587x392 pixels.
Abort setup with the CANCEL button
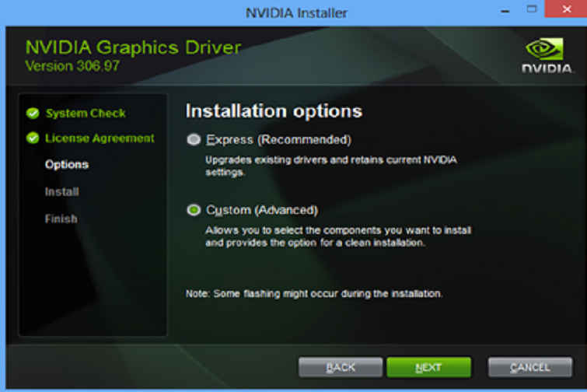coord(529,367)
